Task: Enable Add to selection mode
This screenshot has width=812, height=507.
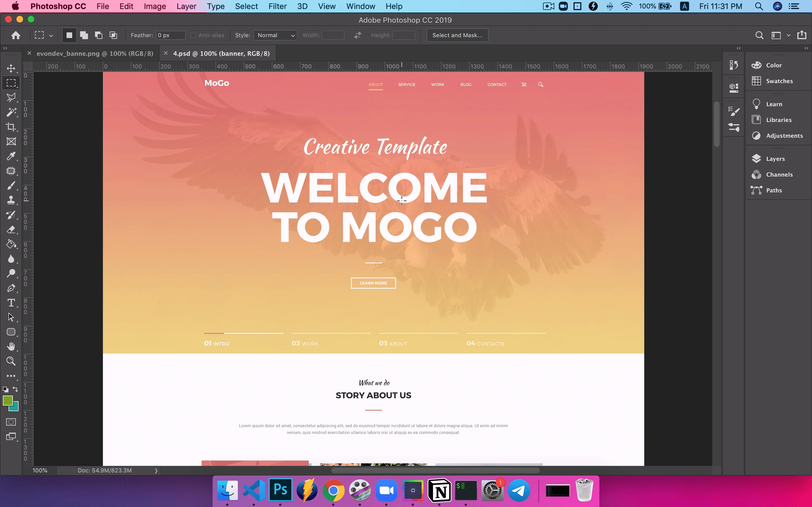Action: pyautogui.click(x=84, y=35)
